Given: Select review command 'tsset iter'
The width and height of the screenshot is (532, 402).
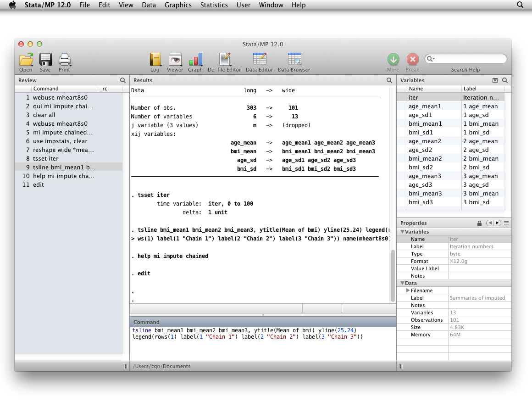Looking at the screenshot, I should (x=68, y=159).
